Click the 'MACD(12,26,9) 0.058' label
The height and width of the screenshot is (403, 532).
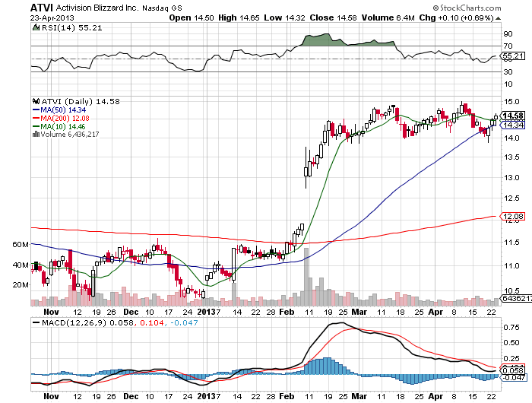point(87,322)
